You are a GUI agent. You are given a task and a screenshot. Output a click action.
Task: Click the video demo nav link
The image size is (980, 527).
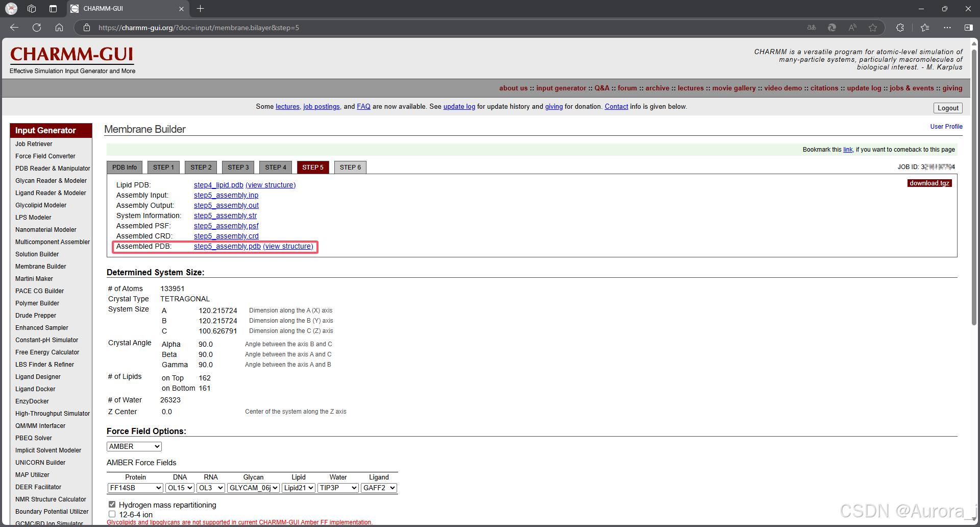coord(783,88)
